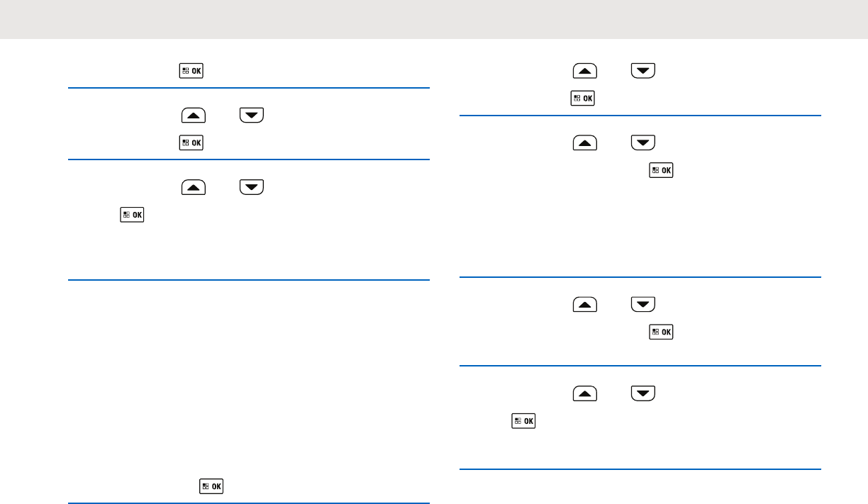Click the second OK button in right column
Viewport: 868px width, 504px height.
(661, 171)
